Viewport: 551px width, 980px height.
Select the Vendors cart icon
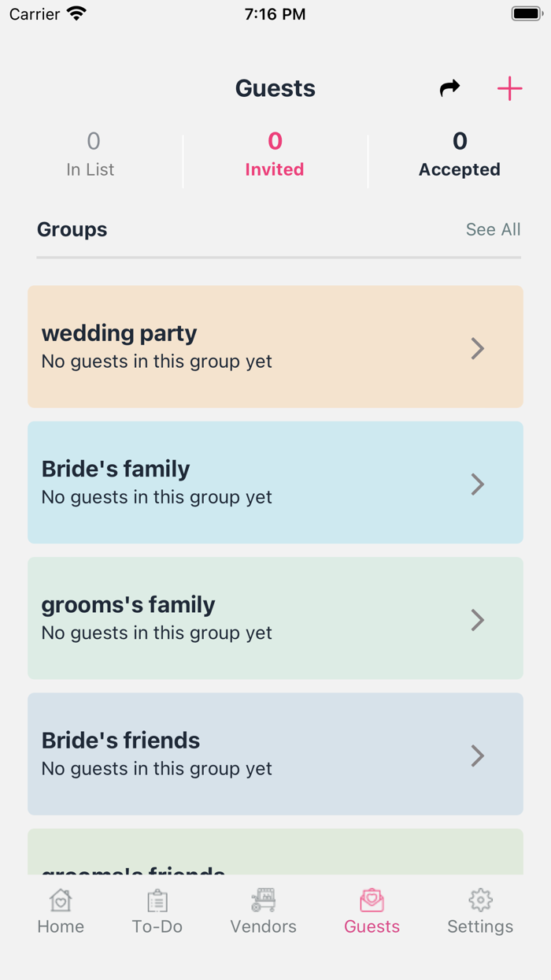(x=263, y=899)
